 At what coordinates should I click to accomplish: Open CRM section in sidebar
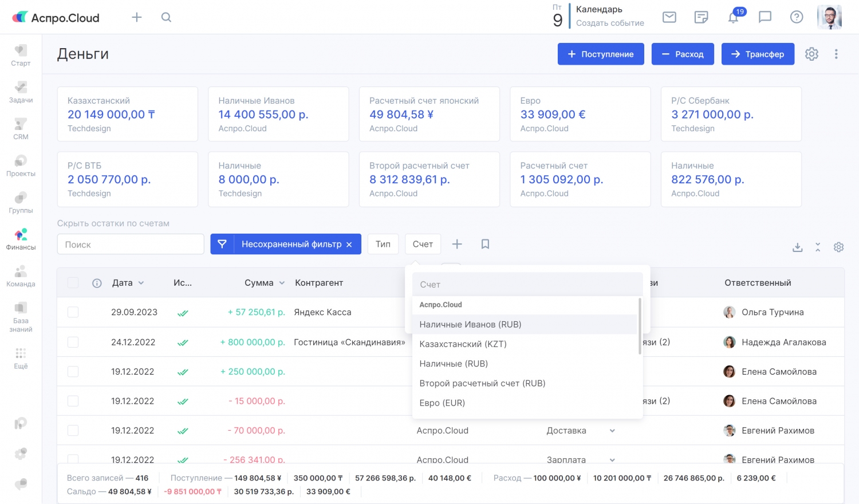point(21,129)
